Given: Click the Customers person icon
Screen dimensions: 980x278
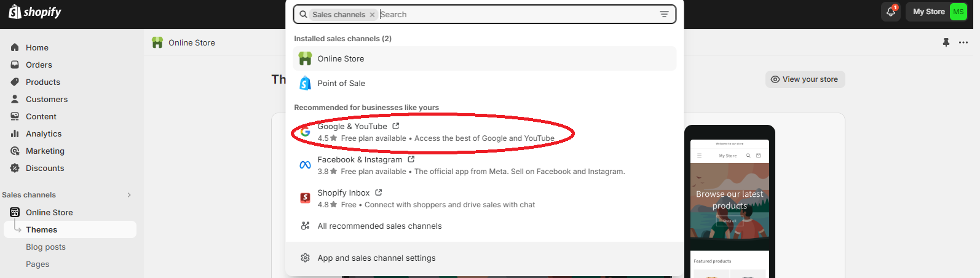Looking at the screenshot, I should 15,99.
